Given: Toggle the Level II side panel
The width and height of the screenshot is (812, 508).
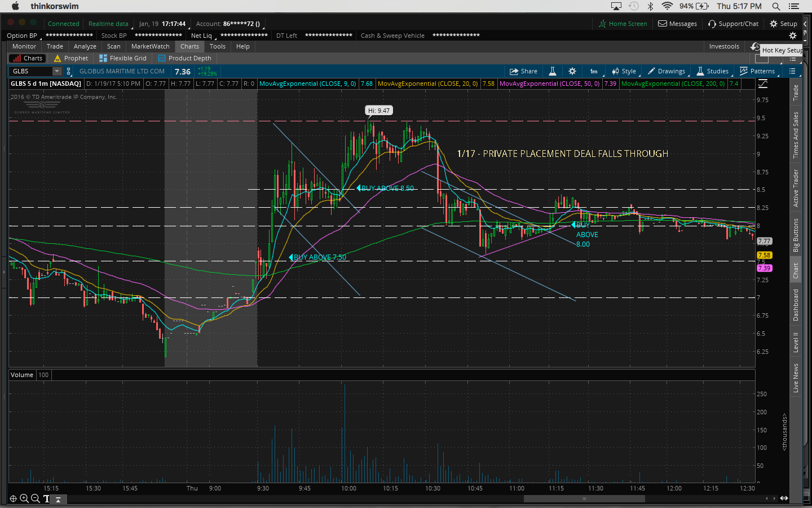Looking at the screenshot, I should [x=796, y=342].
